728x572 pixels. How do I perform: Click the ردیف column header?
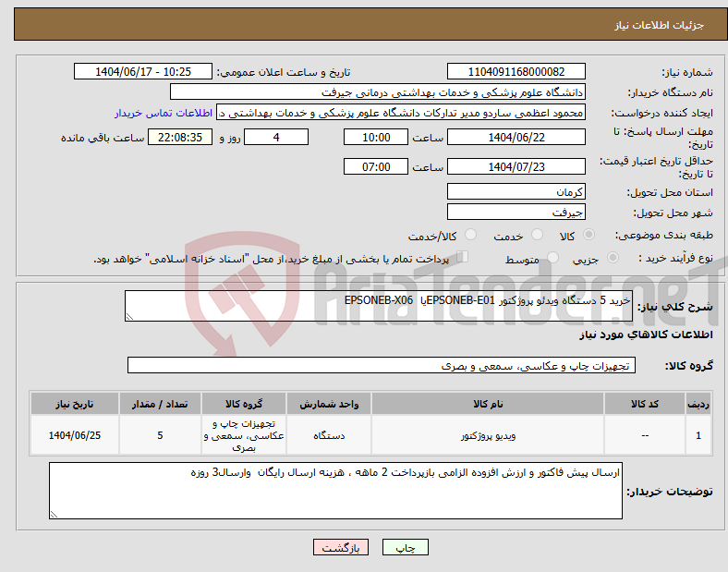pos(698,404)
